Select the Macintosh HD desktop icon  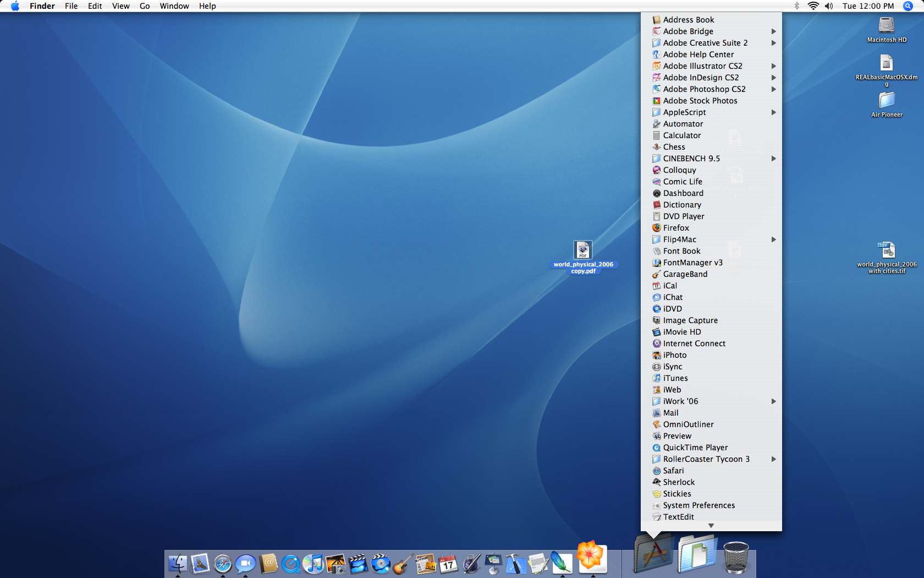(887, 30)
